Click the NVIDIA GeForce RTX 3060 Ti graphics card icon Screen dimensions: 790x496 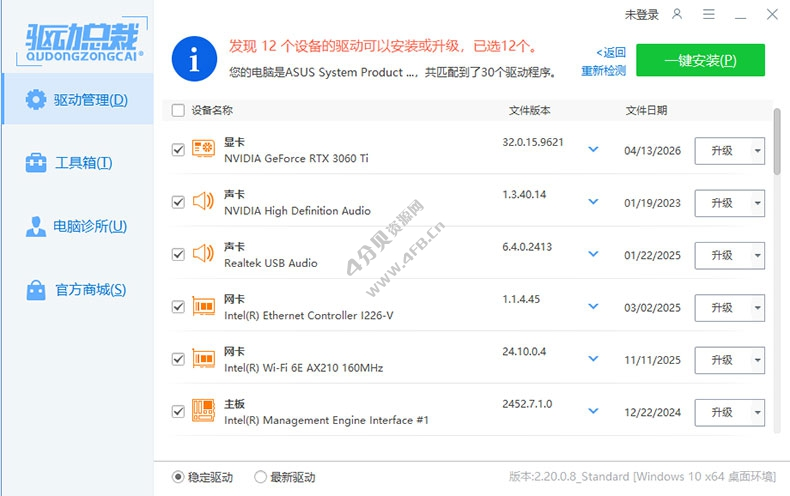pyautogui.click(x=203, y=149)
